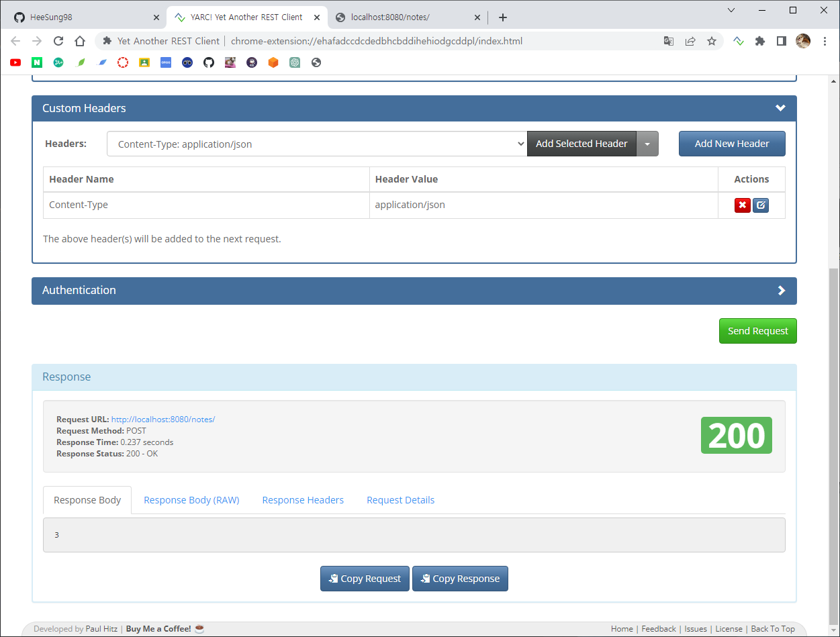Delete the Content-Type header with red X
Viewport: 840px width, 637px height.
[x=742, y=205]
